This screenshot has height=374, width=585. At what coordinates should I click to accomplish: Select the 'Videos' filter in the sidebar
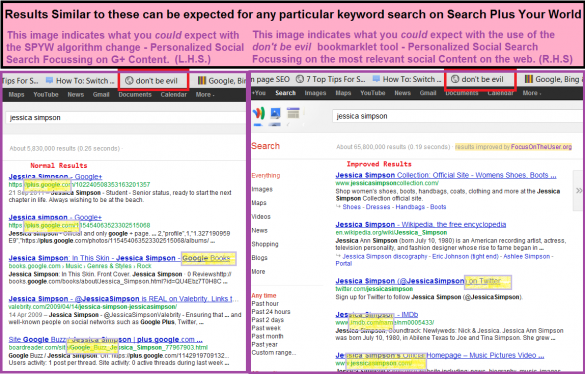click(x=261, y=216)
